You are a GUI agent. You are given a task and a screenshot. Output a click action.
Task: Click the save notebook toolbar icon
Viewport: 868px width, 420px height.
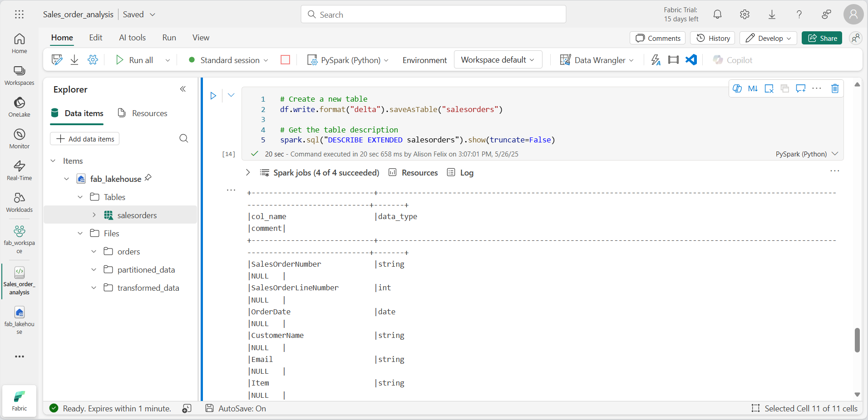pos(57,60)
